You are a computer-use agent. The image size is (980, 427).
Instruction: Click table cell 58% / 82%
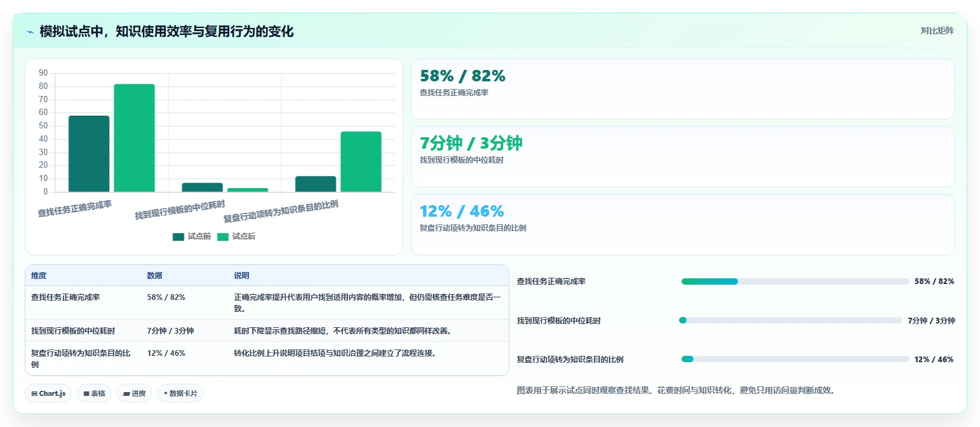[166, 297]
